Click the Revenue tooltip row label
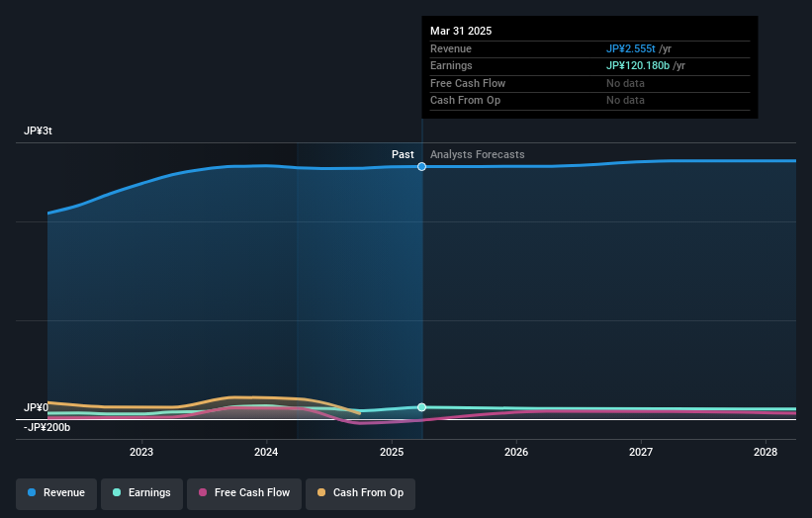This screenshot has height=518, width=812. point(451,48)
